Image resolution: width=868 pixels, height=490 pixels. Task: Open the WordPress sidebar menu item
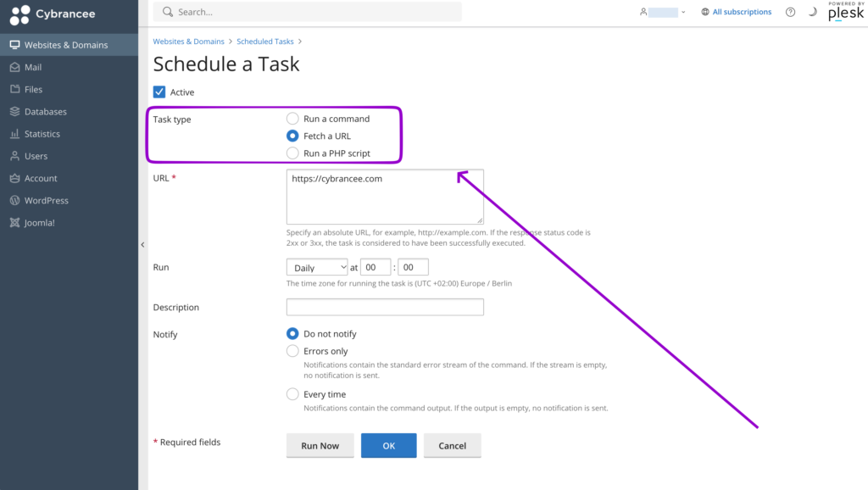(70, 200)
